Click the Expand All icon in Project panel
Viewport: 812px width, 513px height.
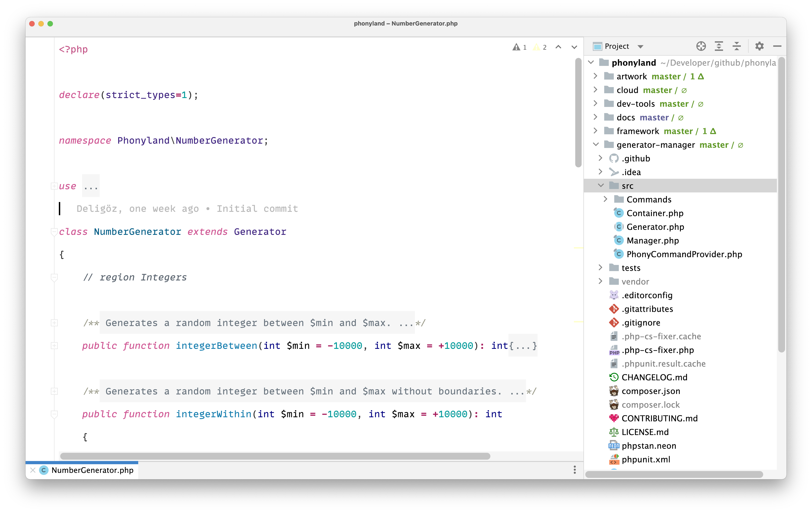pyautogui.click(x=718, y=46)
